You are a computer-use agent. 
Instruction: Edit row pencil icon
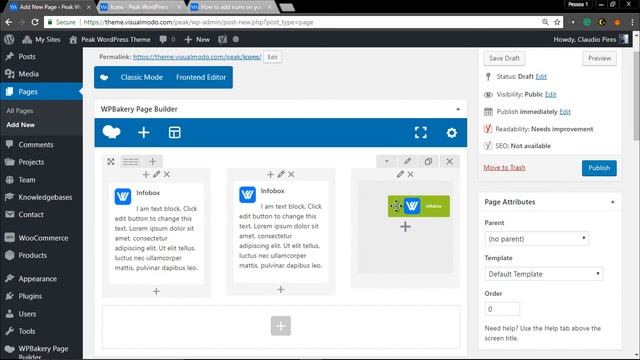(407, 162)
